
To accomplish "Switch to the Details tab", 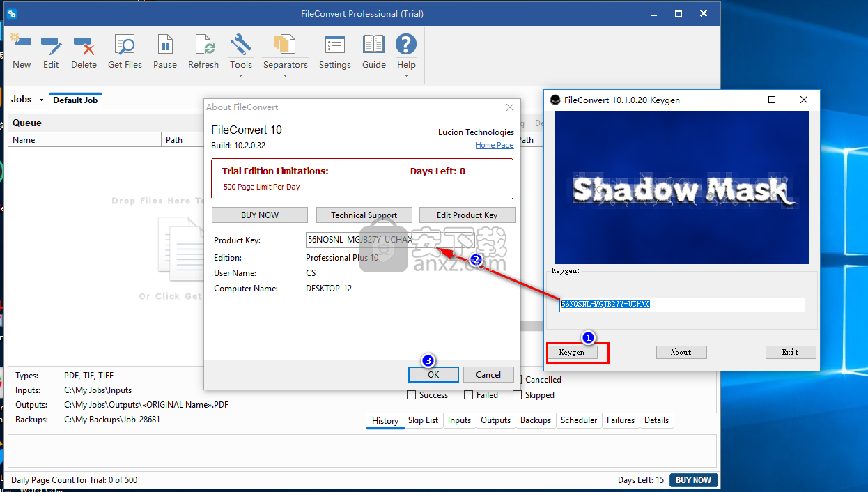I will (x=657, y=420).
